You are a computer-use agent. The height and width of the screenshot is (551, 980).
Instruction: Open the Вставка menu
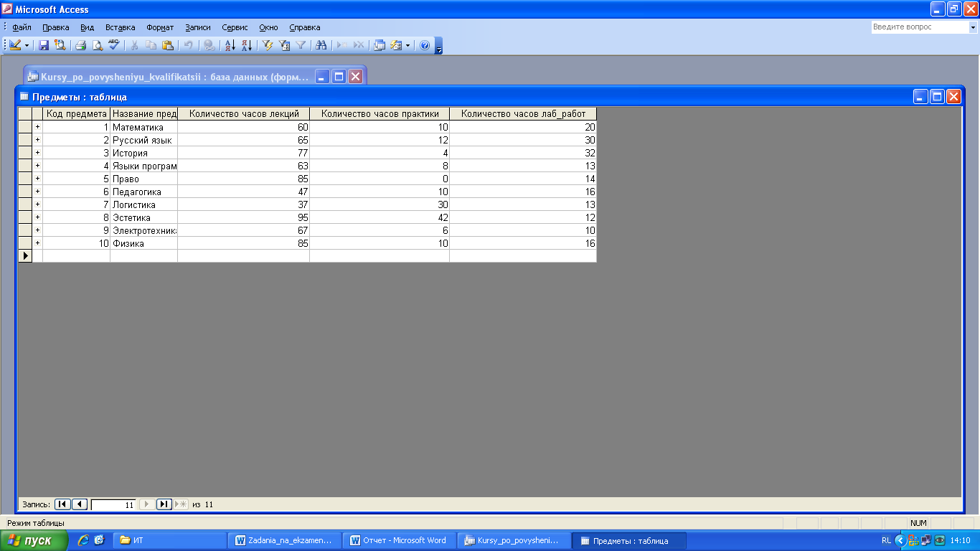121,27
